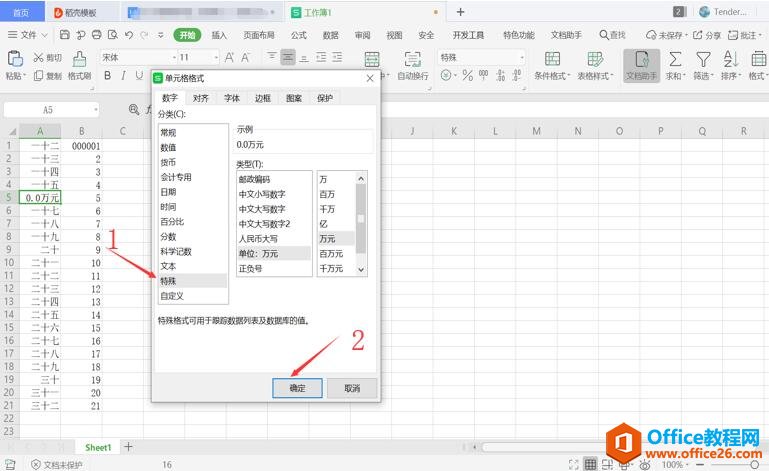This screenshot has width=769, height=471.
Task: Click the Paste clipboard icon
Action: [x=15, y=59]
